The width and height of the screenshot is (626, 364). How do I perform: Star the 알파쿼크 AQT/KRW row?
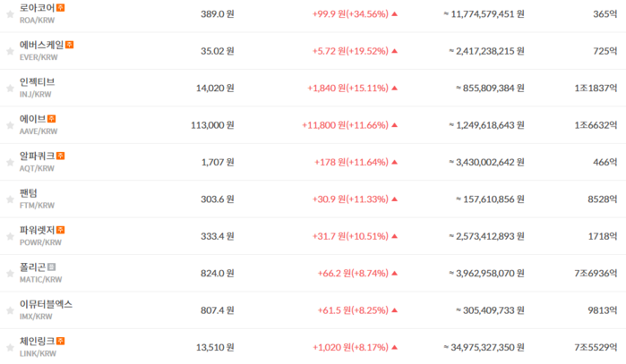click(x=10, y=163)
